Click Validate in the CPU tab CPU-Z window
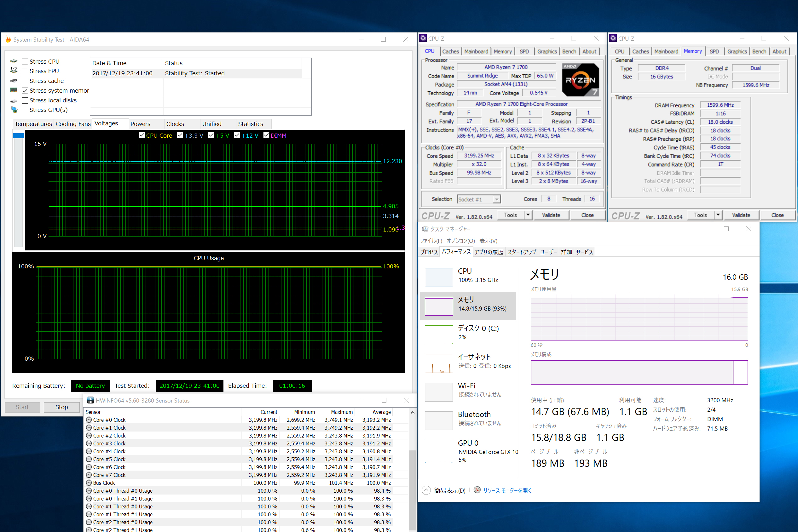The height and width of the screenshot is (532, 798). point(551,215)
